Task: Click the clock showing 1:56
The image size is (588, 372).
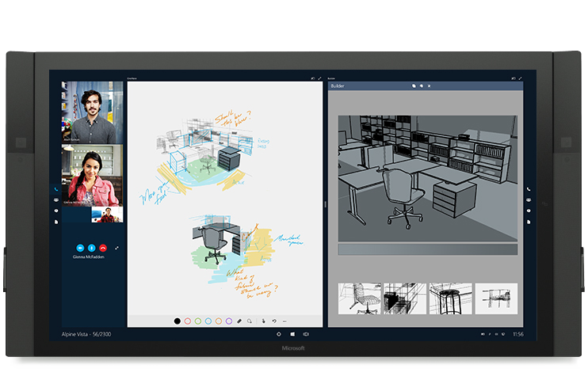Action: tap(517, 335)
